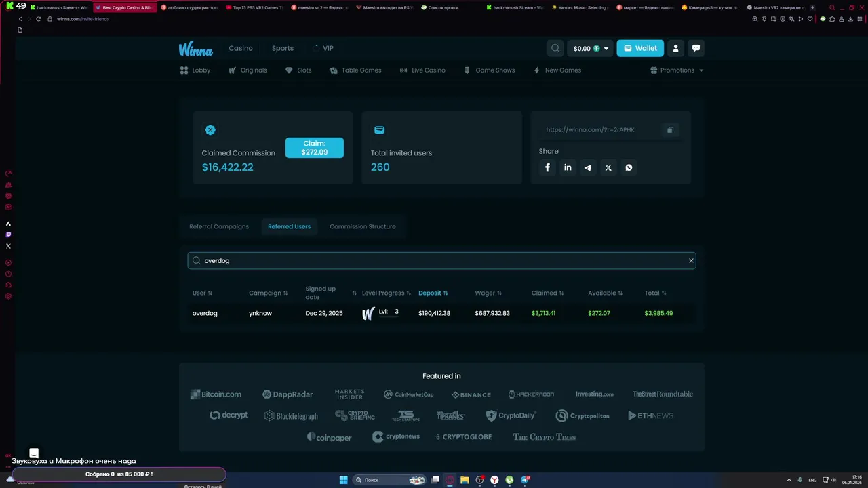Viewport: 868px width, 488px height.
Task: Open the user profile icon
Action: (x=675, y=48)
